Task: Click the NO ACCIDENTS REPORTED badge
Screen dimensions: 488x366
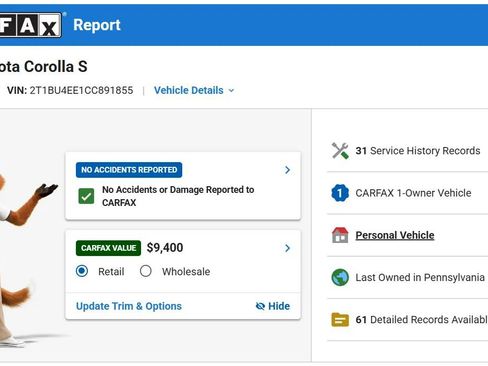Action: point(129,170)
